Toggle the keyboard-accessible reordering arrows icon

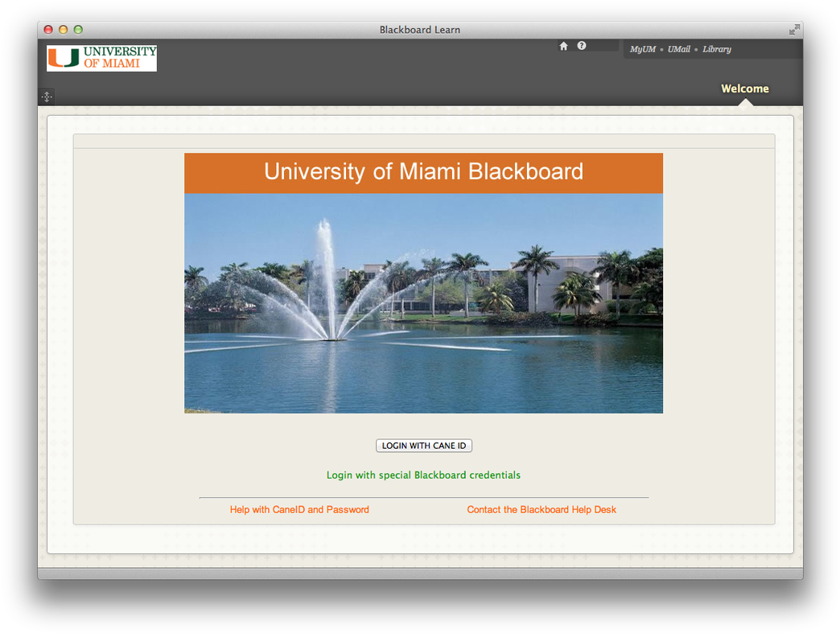(47, 97)
